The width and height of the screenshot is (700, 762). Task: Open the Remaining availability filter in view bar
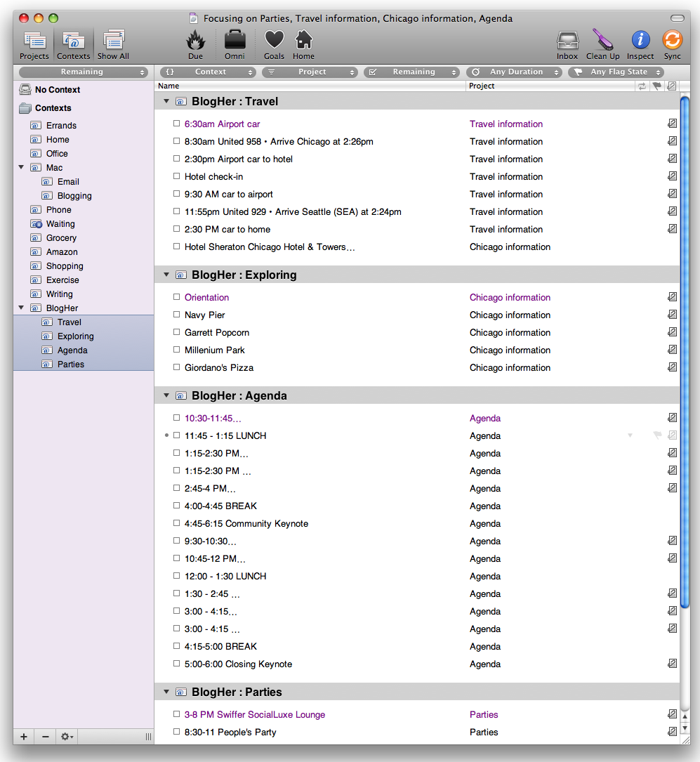[411, 72]
